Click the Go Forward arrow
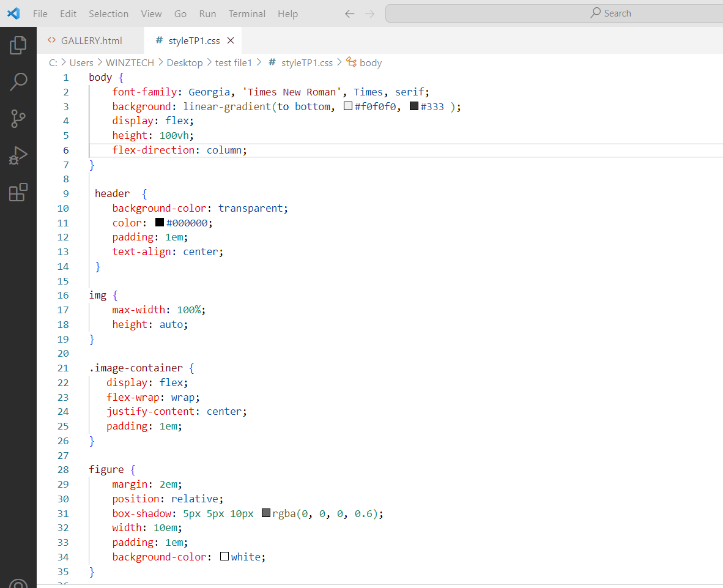 (369, 13)
